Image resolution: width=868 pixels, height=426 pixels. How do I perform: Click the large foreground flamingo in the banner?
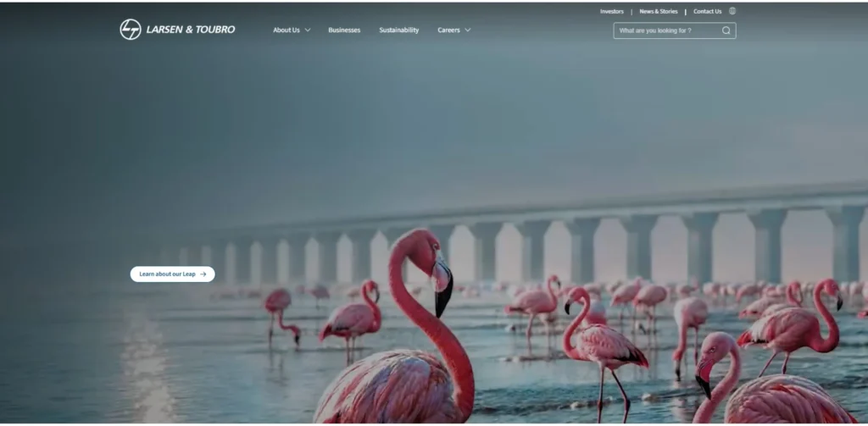click(x=415, y=356)
